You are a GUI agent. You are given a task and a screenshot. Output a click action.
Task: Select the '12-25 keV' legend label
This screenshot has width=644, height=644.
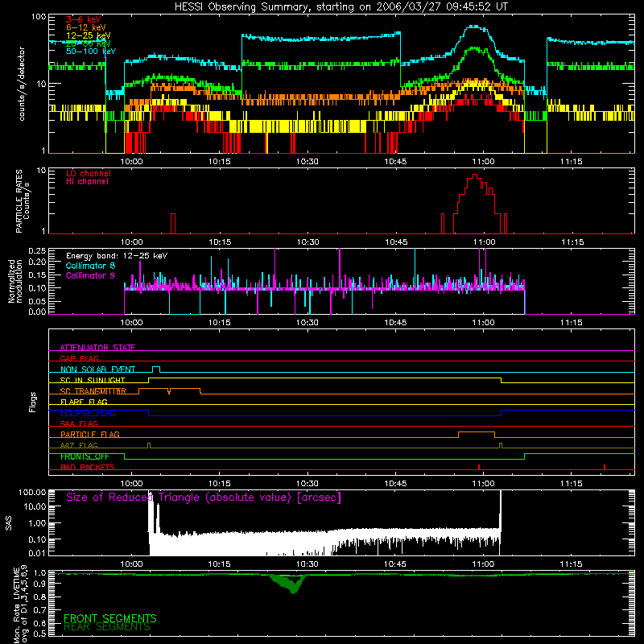pyautogui.click(x=89, y=35)
